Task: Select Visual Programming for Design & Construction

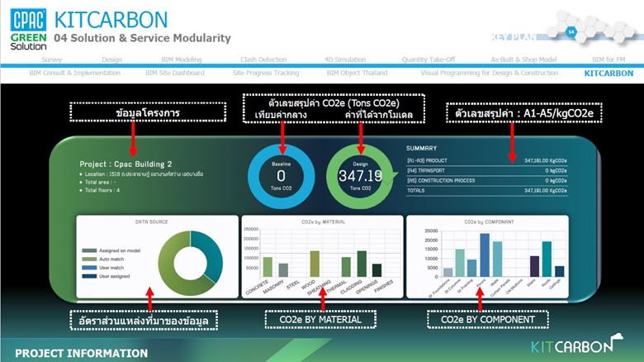Action: [x=489, y=73]
